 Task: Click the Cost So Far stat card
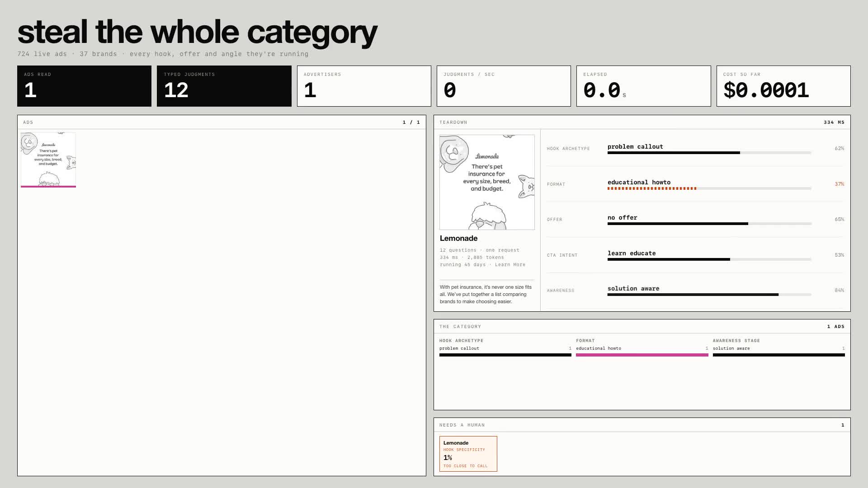pyautogui.click(x=783, y=86)
